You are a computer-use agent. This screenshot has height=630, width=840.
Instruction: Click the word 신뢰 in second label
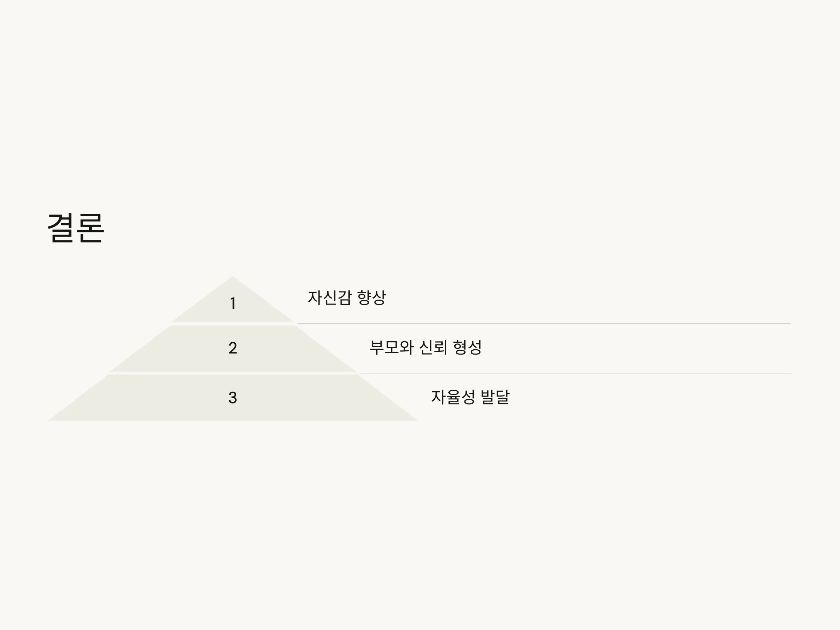433,347
